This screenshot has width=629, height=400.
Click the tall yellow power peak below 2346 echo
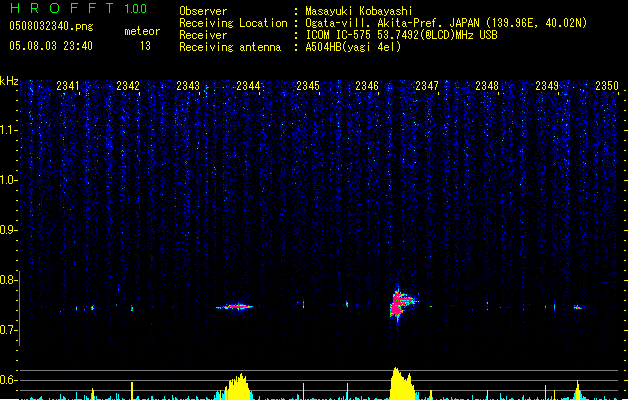point(402,384)
